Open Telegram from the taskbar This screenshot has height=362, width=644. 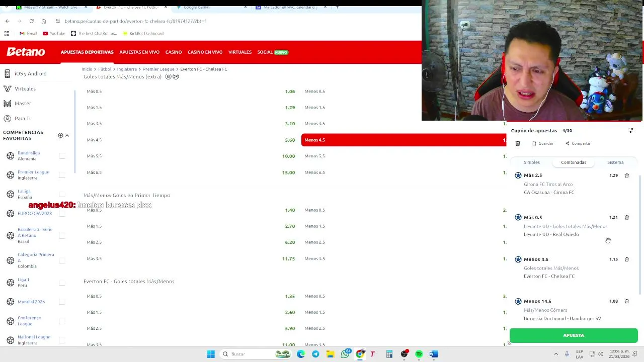[x=315, y=354]
